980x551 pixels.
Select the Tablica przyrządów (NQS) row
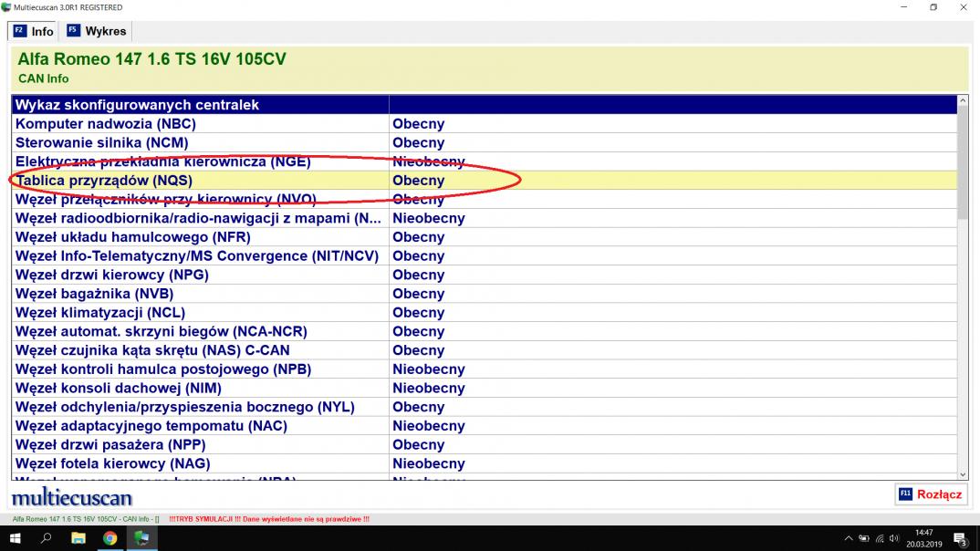(484, 181)
